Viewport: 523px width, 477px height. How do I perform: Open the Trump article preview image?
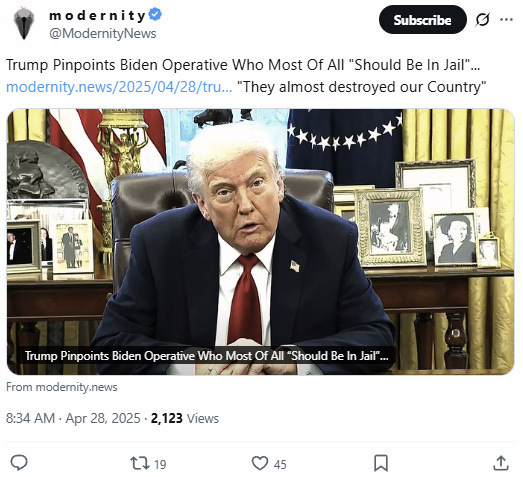point(260,242)
